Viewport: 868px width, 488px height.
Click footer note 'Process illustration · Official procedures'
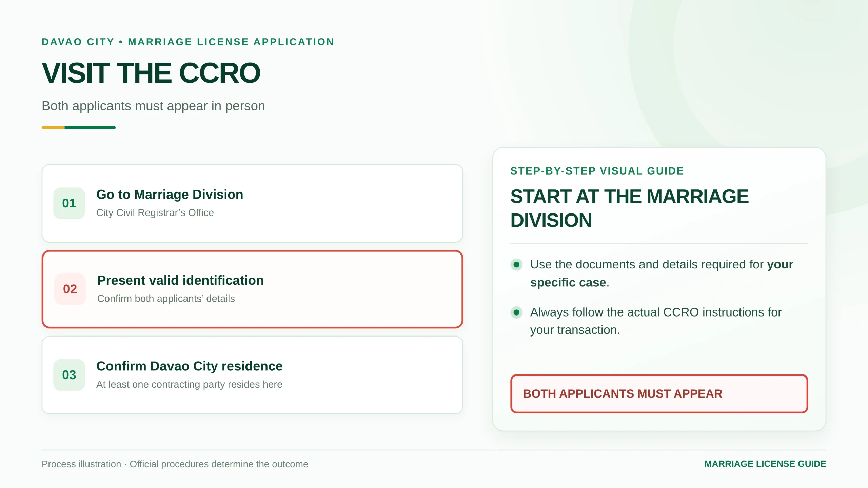pos(175,464)
